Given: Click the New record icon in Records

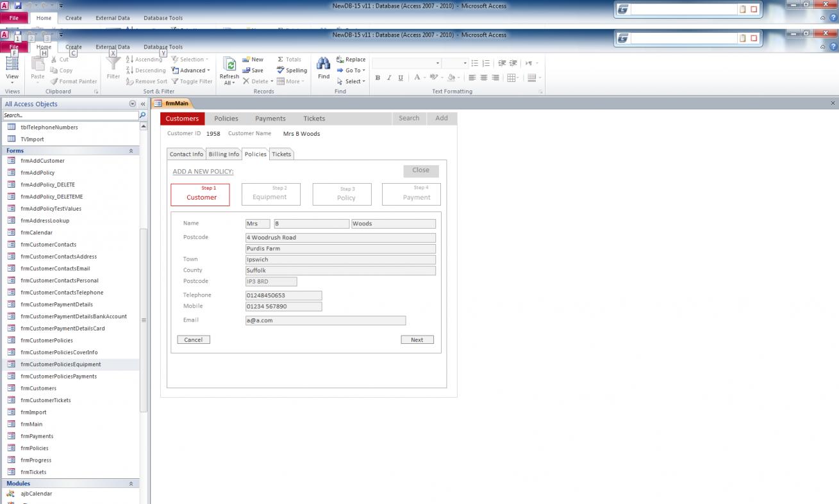Looking at the screenshot, I should [246, 60].
